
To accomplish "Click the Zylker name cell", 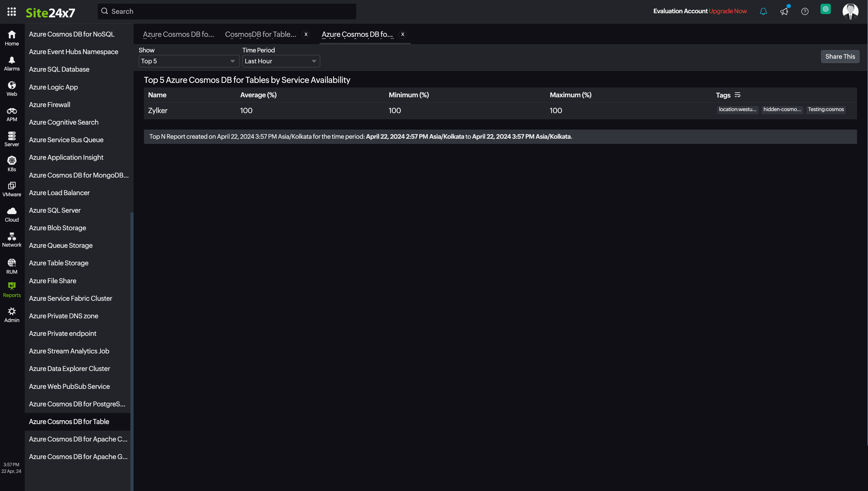I will 157,111.
